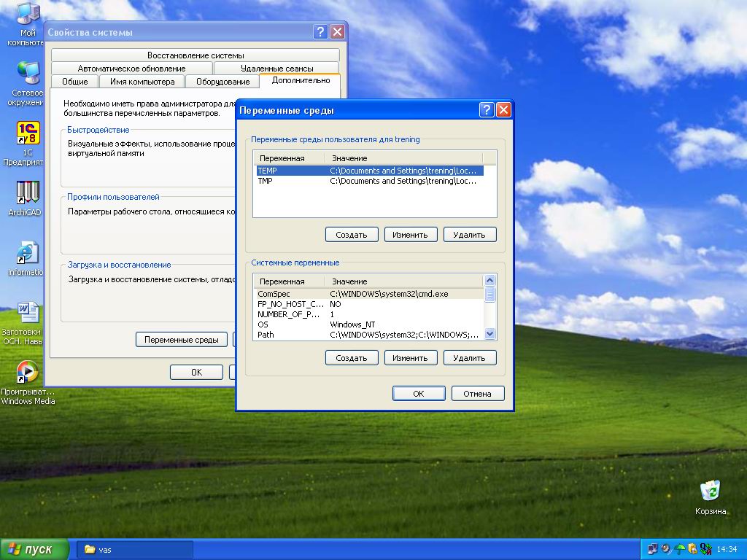Viewport: 747px width, 560px height.
Task: Click Изменить under user variables for trening
Action: 411,234
